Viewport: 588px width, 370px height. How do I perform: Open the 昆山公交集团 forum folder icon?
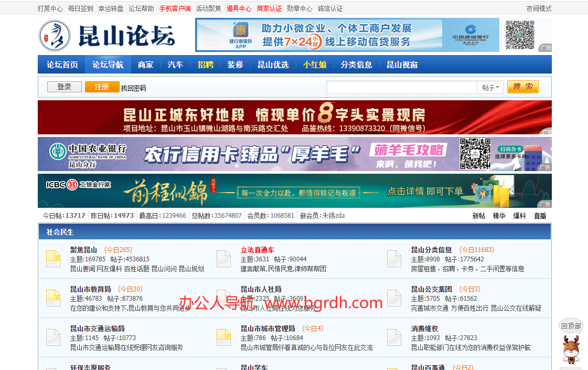[394, 298]
